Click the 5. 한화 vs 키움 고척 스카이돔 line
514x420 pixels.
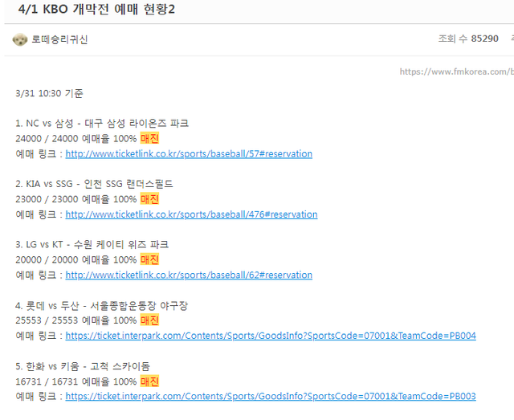(83, 366)
